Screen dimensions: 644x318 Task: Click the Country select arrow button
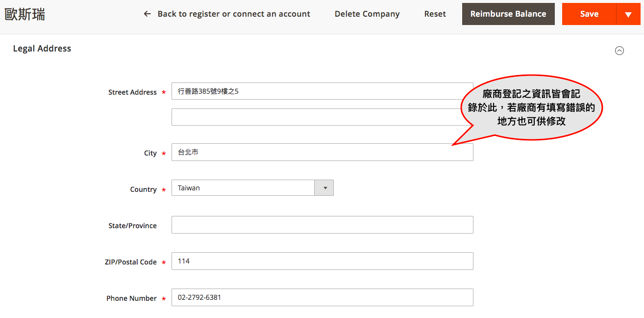pyautogui.click(x=324, y=188)
